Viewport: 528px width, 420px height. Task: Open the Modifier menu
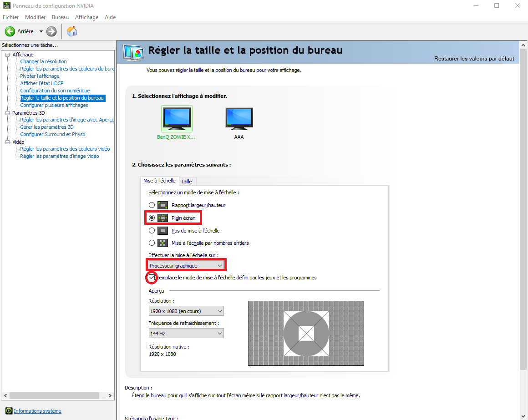36,17
